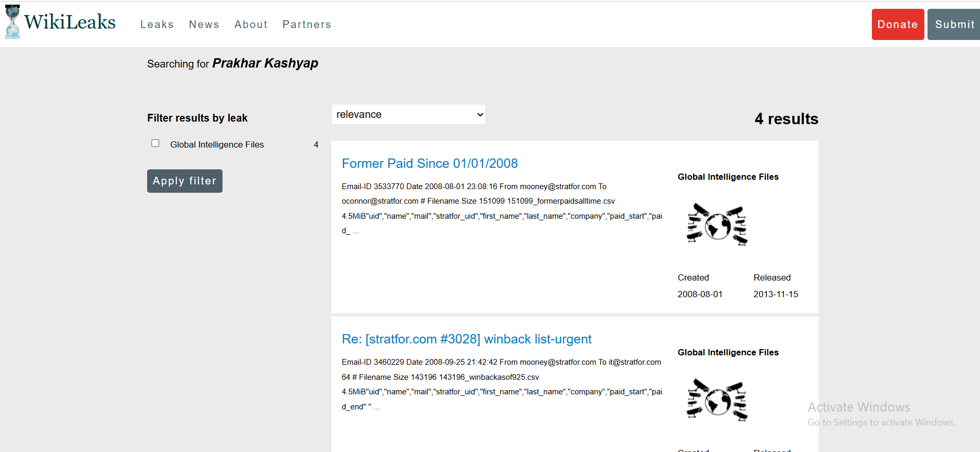Tick the Global Intelligence Files filter checkbox
Screen dimensions: 980x452
pos(155,143)
